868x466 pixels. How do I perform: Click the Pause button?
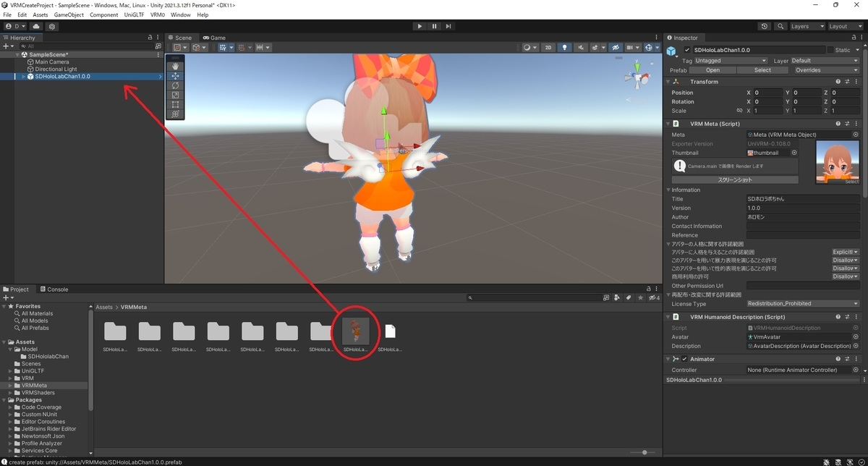click(434, 26)
